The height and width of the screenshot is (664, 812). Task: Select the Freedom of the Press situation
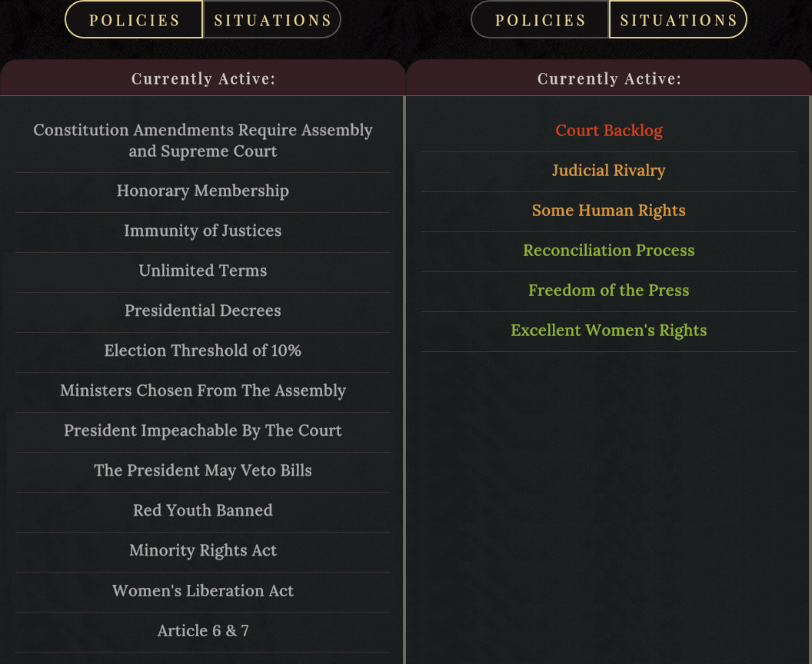609,290
